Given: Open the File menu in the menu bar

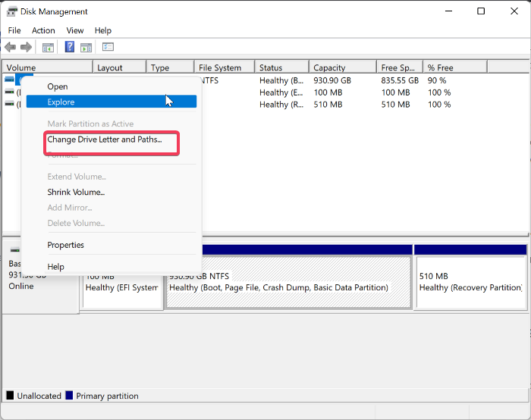Looking at the screenshot, I should coord(14,30).
